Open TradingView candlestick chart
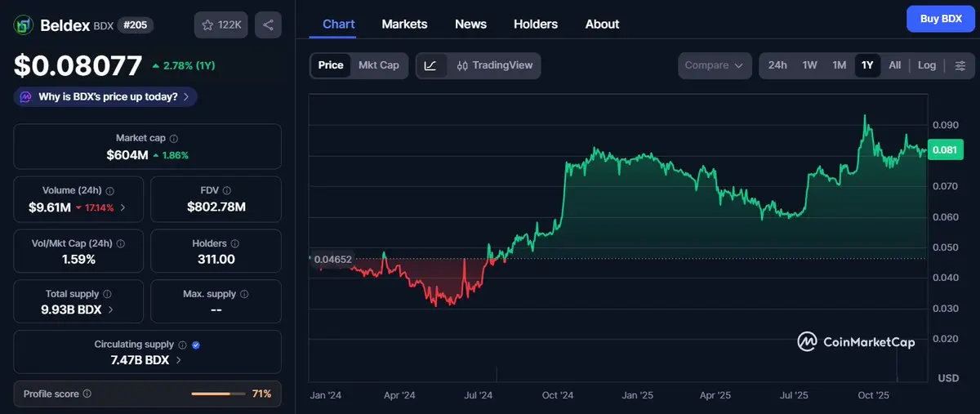 [x=494, y=65]
